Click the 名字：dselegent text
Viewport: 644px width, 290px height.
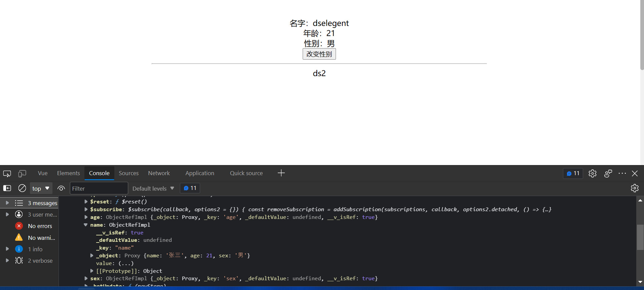[319, 23]
